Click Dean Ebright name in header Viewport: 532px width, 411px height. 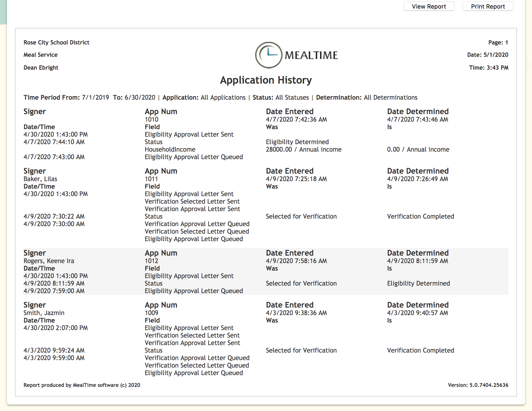(x=41, y=68)
